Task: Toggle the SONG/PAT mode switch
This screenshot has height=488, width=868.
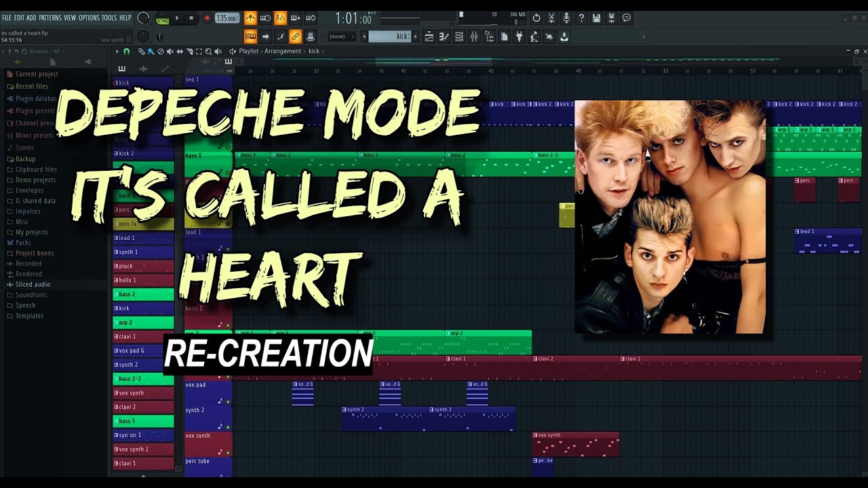Action: click(x=162, y=18)
